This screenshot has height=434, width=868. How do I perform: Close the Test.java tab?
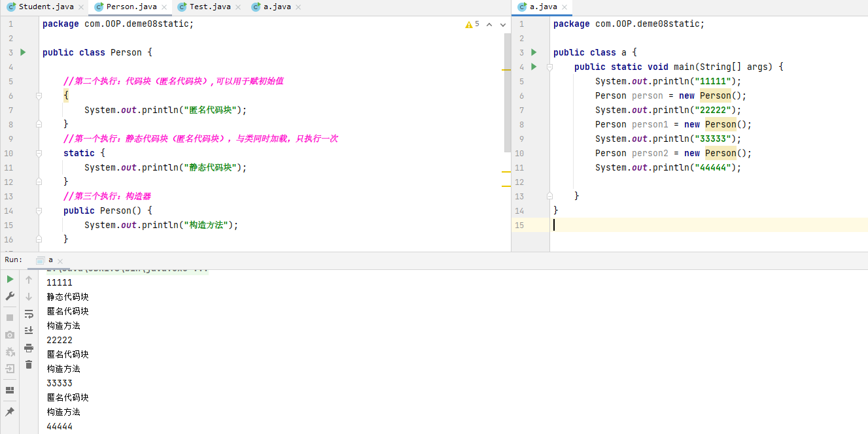tap(239, 7)
